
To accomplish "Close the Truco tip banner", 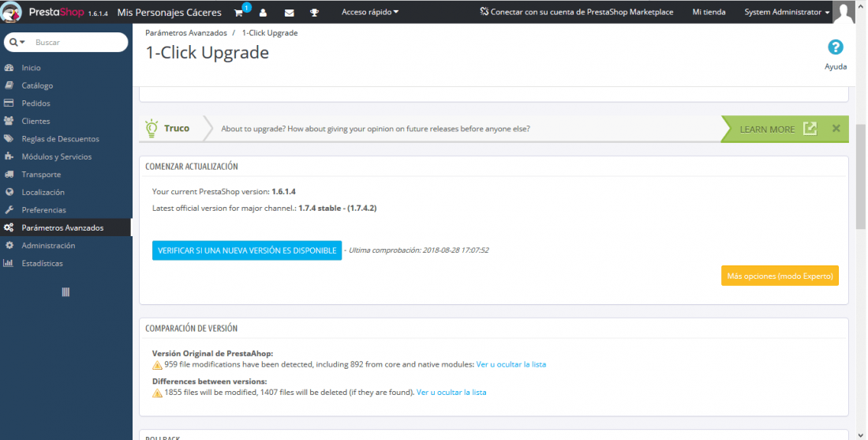I will [x=836, y=129].
